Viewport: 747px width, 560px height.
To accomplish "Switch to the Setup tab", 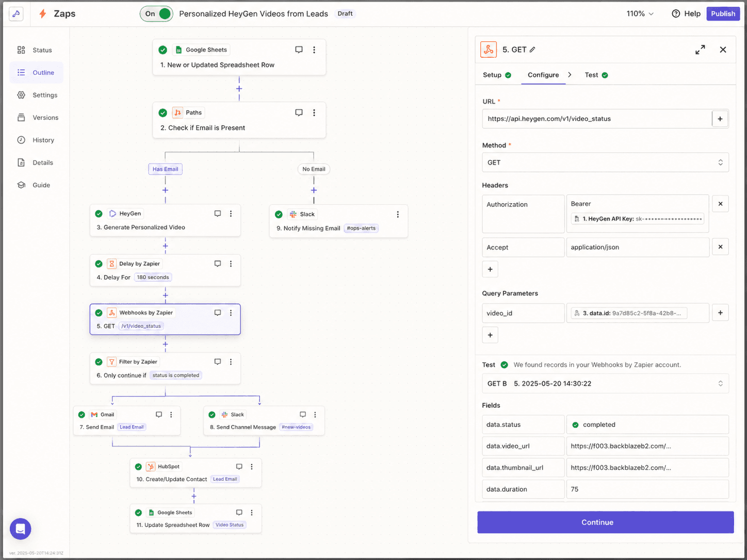I will pos(497,75).
